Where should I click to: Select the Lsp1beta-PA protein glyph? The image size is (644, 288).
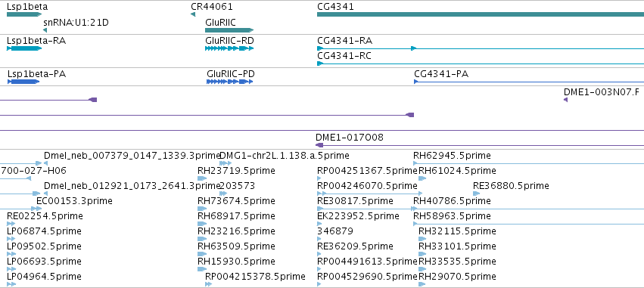23,82
